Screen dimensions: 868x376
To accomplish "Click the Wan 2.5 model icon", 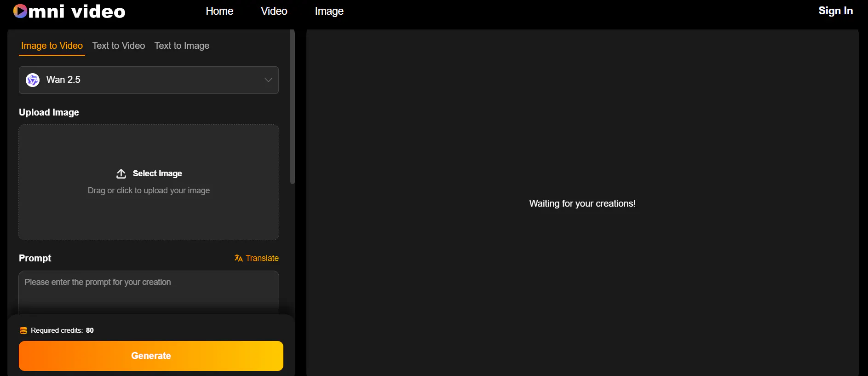I will click(x=33, y=80).
